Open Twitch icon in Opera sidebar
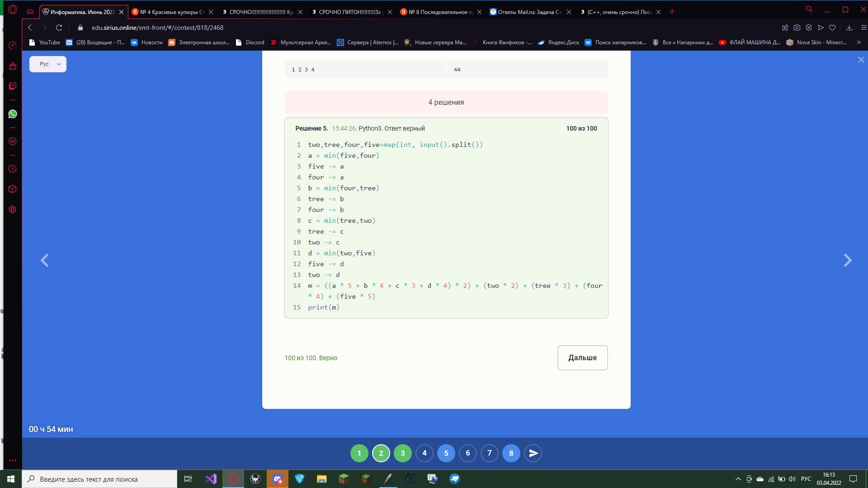The image size is (868, 488). tap(13, 86)
